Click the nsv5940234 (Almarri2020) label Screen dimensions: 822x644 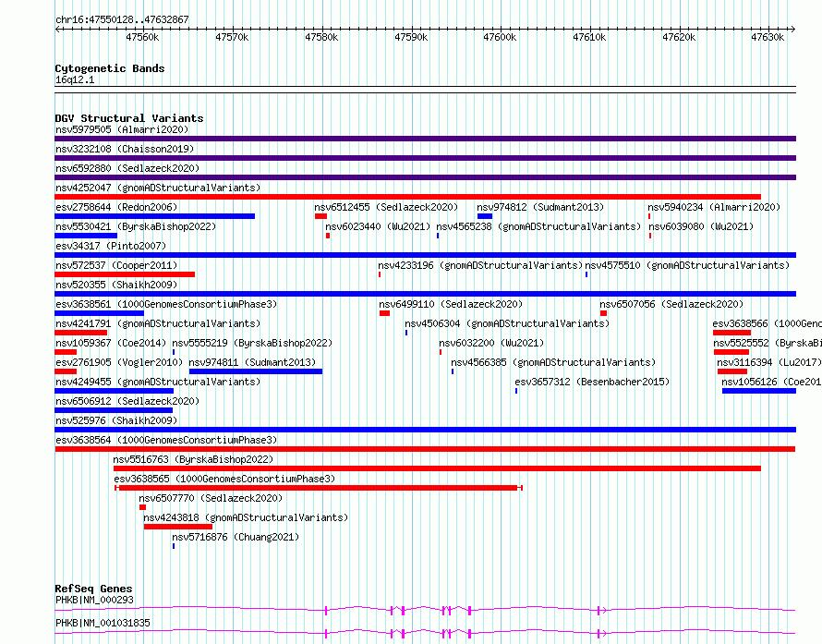pyautogui.click(x=714, y=207)
